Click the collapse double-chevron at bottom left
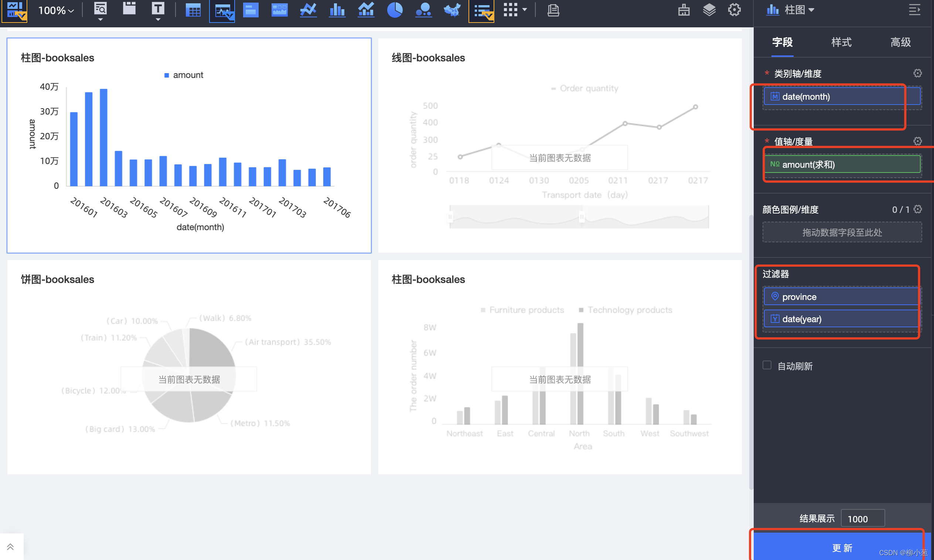 (11, 546)
